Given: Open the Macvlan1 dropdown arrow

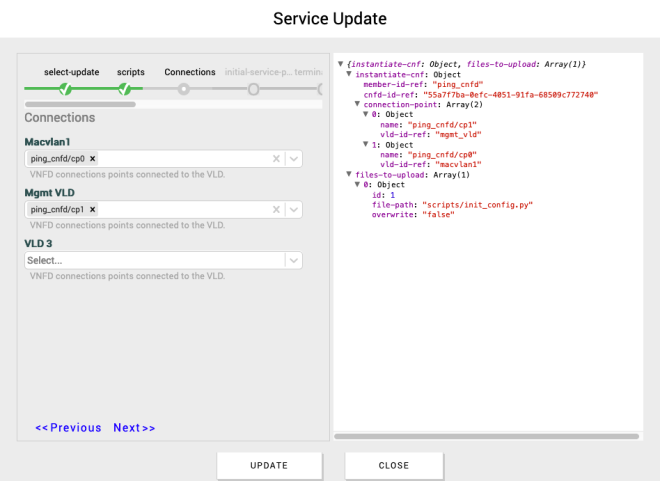Looking at the screenshot, I should click(x=293, y=159).
